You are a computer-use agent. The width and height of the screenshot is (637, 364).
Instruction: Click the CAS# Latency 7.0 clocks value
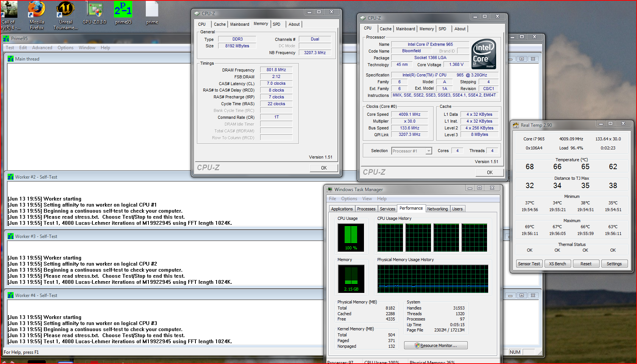(x=276, y=84)
